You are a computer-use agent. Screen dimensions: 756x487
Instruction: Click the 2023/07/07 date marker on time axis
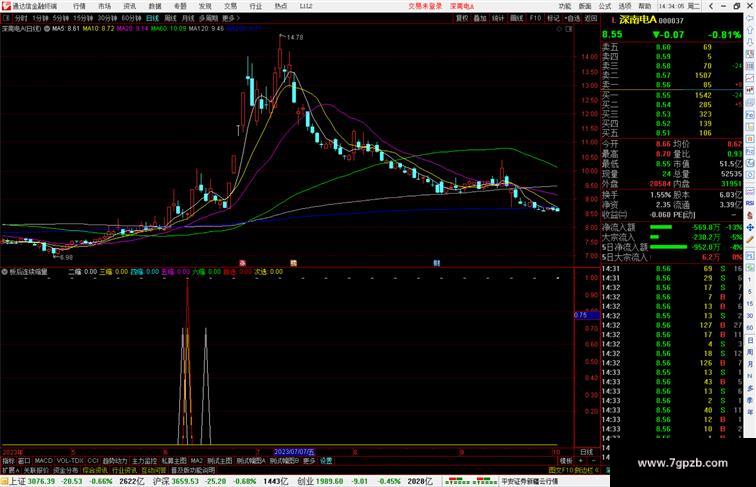(x=294, y=452)
